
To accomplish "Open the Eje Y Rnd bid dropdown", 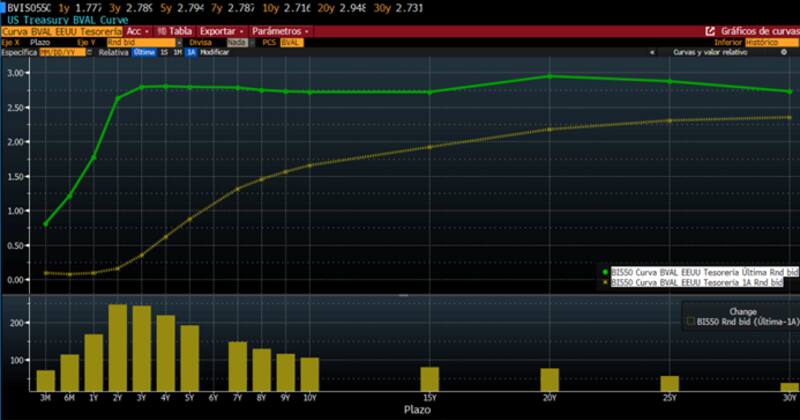I will point(144,42).
